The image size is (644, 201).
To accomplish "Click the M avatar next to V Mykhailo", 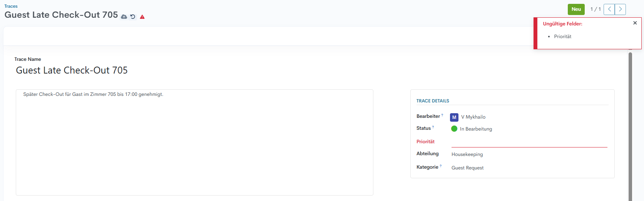I will tap(454, 117).
